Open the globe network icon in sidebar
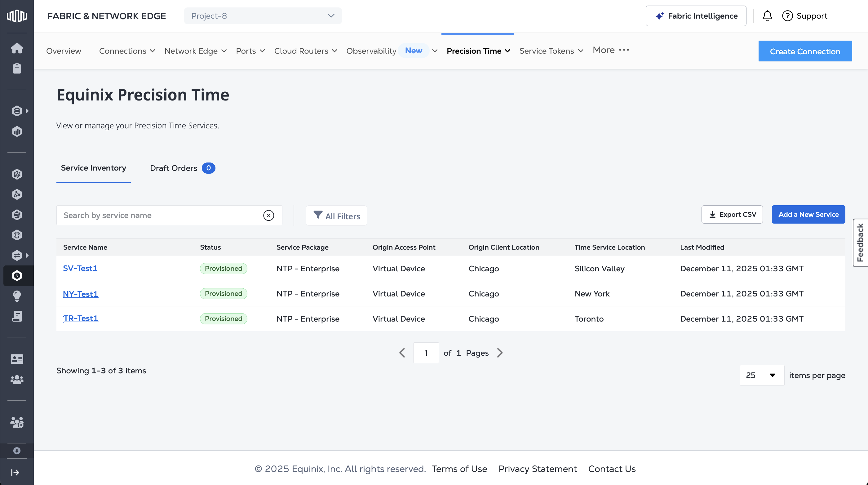This screenshot has width=868, height=485. tap(17, 235)
